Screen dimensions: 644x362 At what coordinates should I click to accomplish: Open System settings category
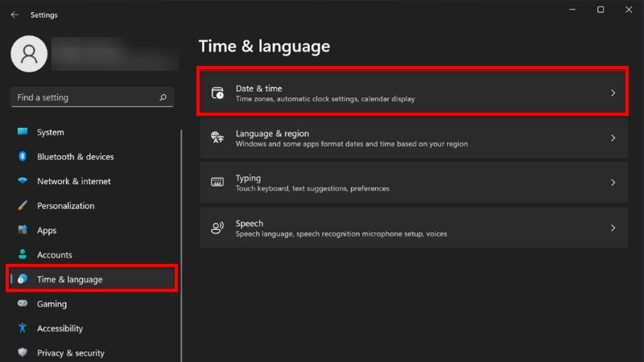[x=93, y=132]
